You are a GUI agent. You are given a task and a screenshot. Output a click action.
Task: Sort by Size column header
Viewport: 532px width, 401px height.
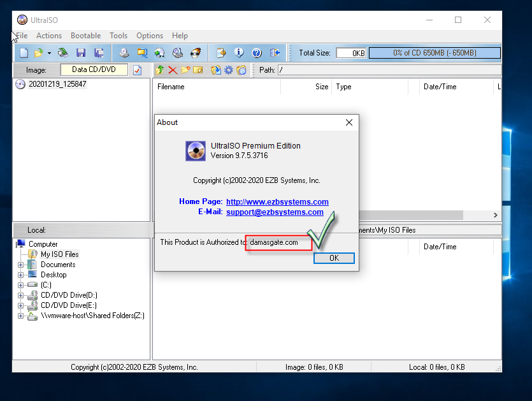[x=306, y=87]
